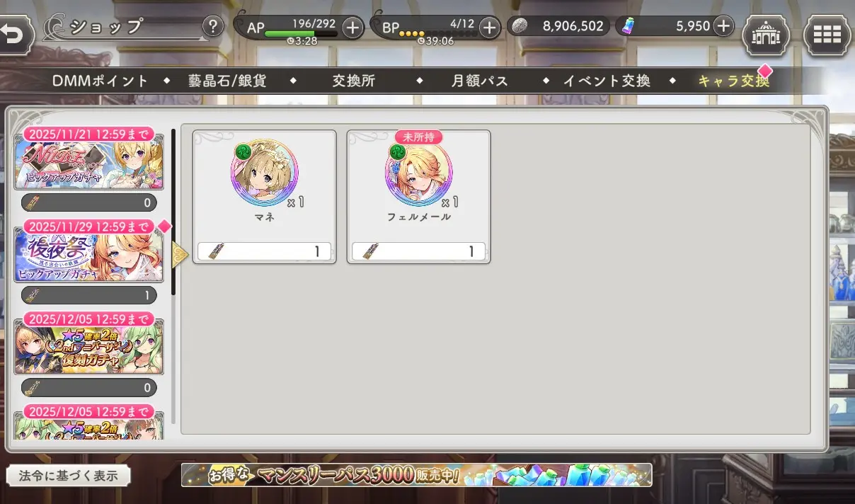Open the 交換所 tab
Screen dimensions: 855x504
pos(354,81)
